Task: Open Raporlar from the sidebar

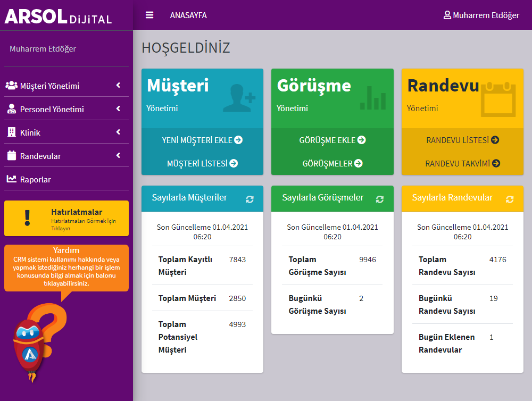Action: tap(36, 179)
